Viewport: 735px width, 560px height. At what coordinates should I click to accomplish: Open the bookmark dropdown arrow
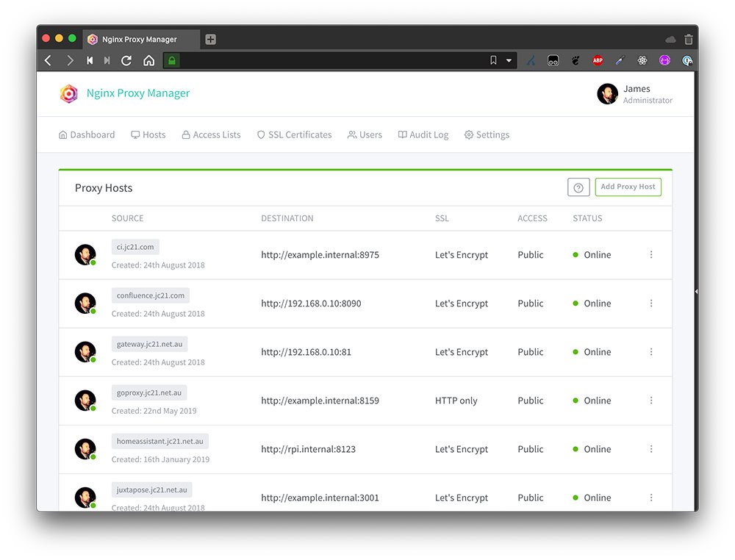[x=509, y=60]
